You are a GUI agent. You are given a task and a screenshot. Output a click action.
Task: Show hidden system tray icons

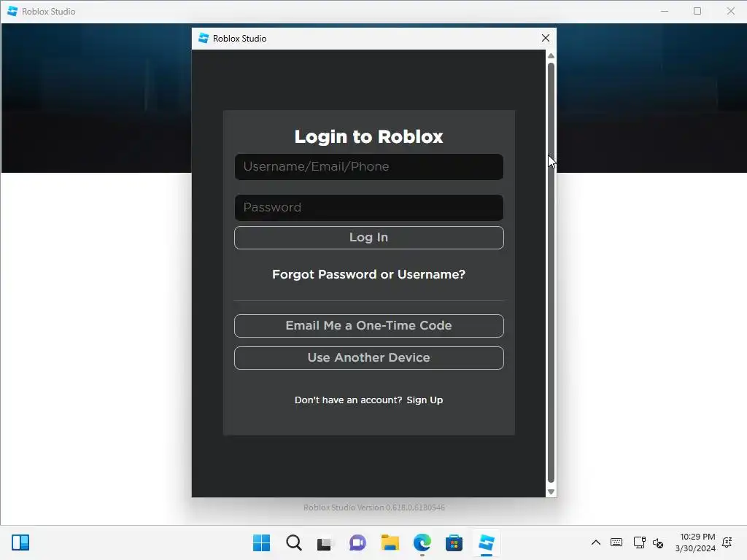tap(595, 542)
